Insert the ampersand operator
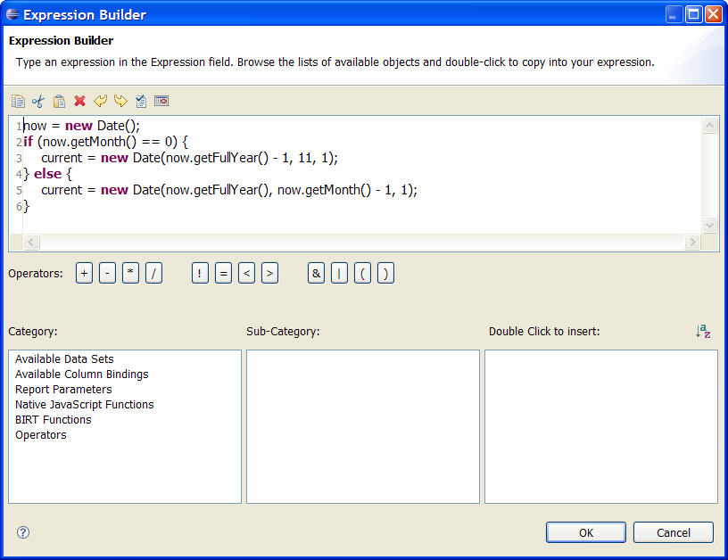 click(316, 273)
